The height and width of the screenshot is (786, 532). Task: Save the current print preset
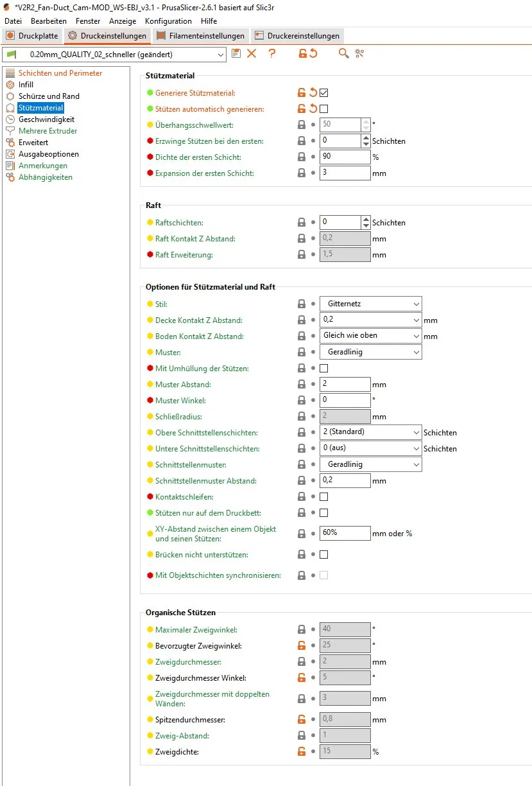click(x=236, y=54)
